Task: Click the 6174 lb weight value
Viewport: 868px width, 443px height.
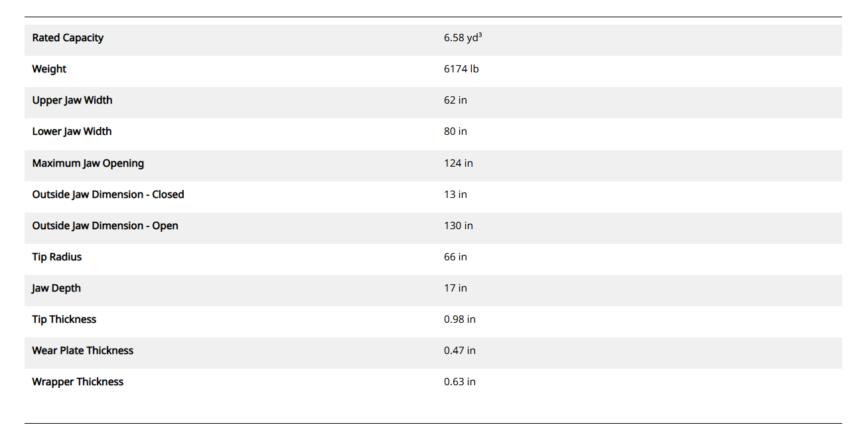Action: [461, 69]
